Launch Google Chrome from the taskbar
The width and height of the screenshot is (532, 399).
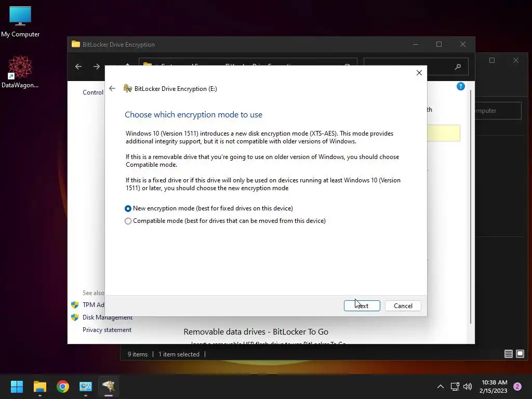coord(63,387)
